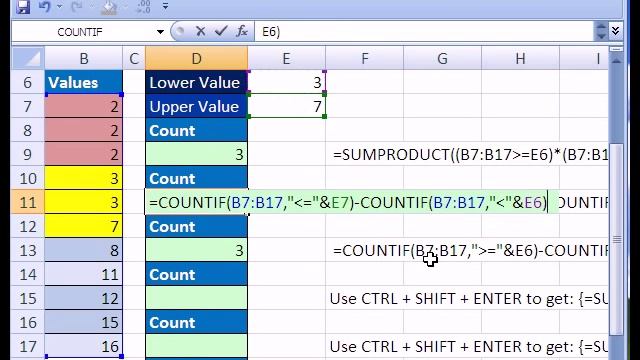Confirm formula with checkmark Enter icon
This screenshot has height=360, width=640.
[221, 31]
